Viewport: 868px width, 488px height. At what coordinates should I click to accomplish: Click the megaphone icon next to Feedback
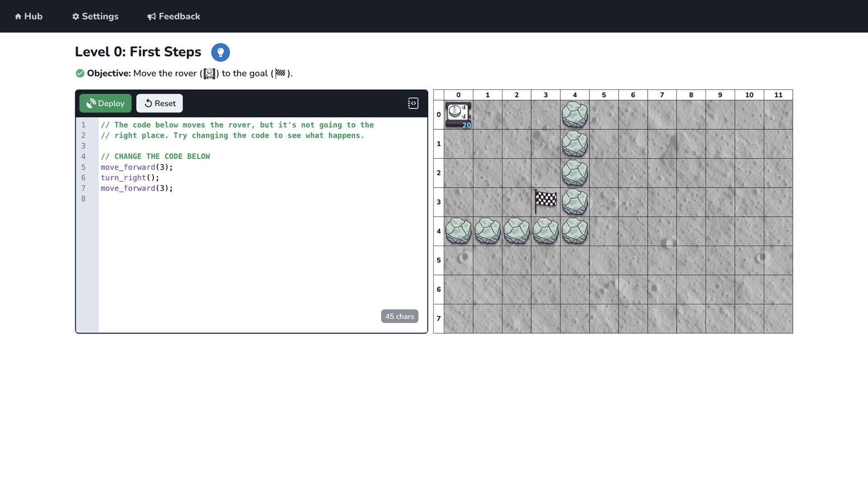pyautogui.click(x=151, y=16)
